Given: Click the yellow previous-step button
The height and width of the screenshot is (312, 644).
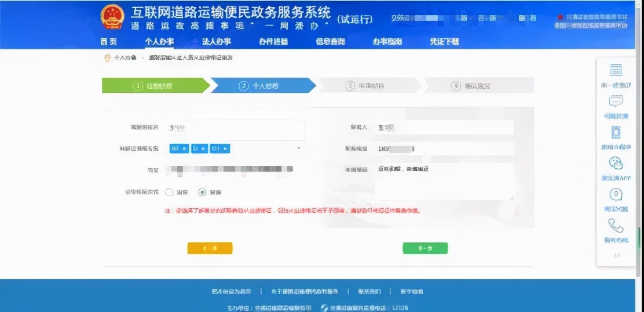Looking at the screenshot, I should pyautogui.click(x=210, y=248).
